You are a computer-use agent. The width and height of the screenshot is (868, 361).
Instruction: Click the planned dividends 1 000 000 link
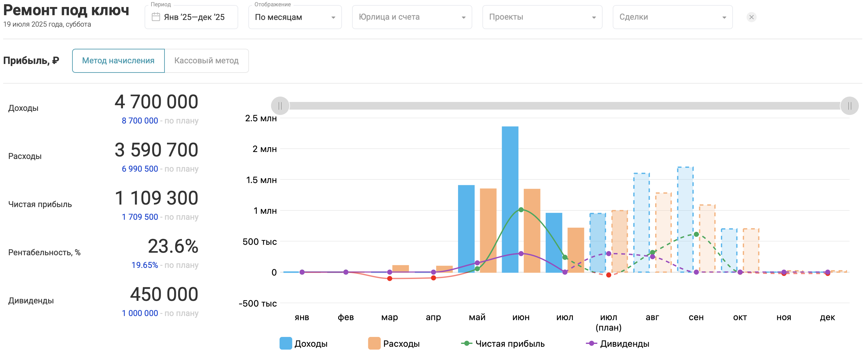click(139, 313)
